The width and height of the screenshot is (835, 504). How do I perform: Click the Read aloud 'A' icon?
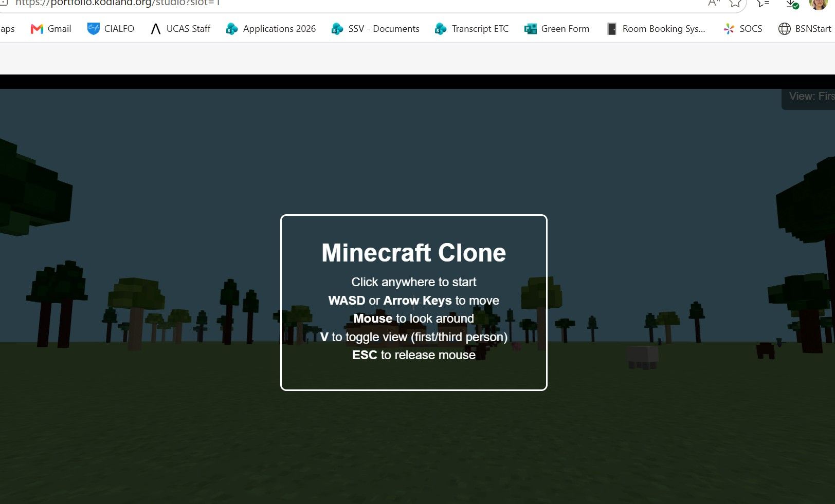pyautogui.click(x=714, y=3)
